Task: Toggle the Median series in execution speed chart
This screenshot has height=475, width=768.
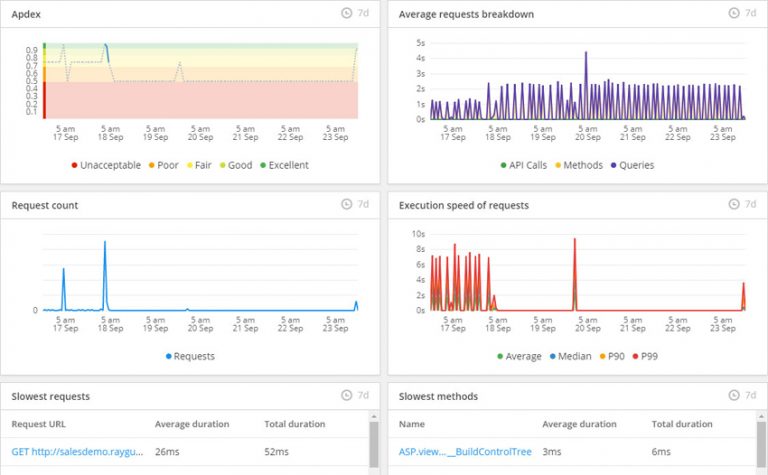Action: 571,356
